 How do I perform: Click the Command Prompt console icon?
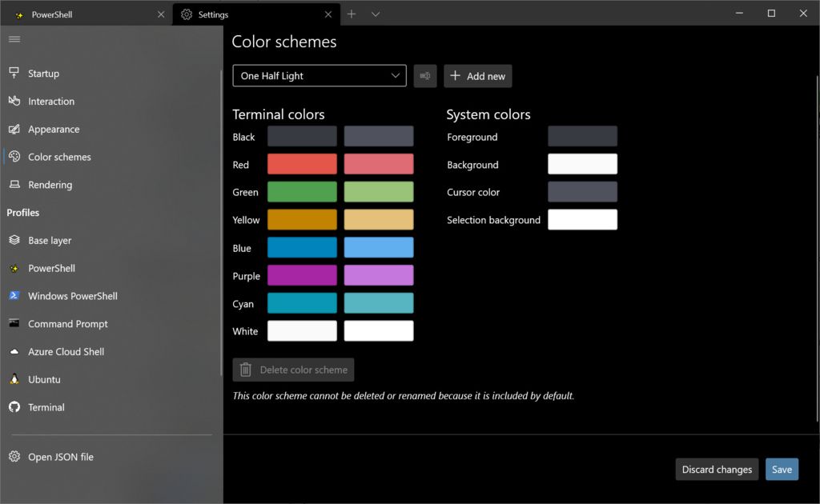point(14,323)
